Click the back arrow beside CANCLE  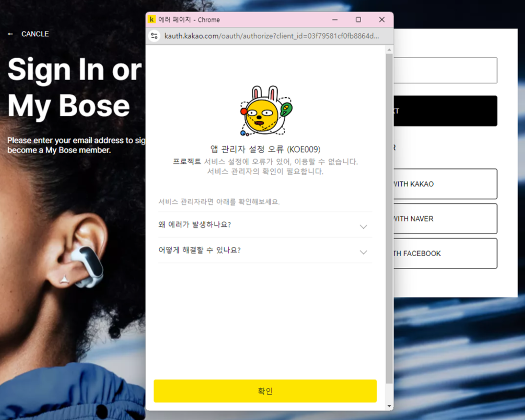pos(10,34)
